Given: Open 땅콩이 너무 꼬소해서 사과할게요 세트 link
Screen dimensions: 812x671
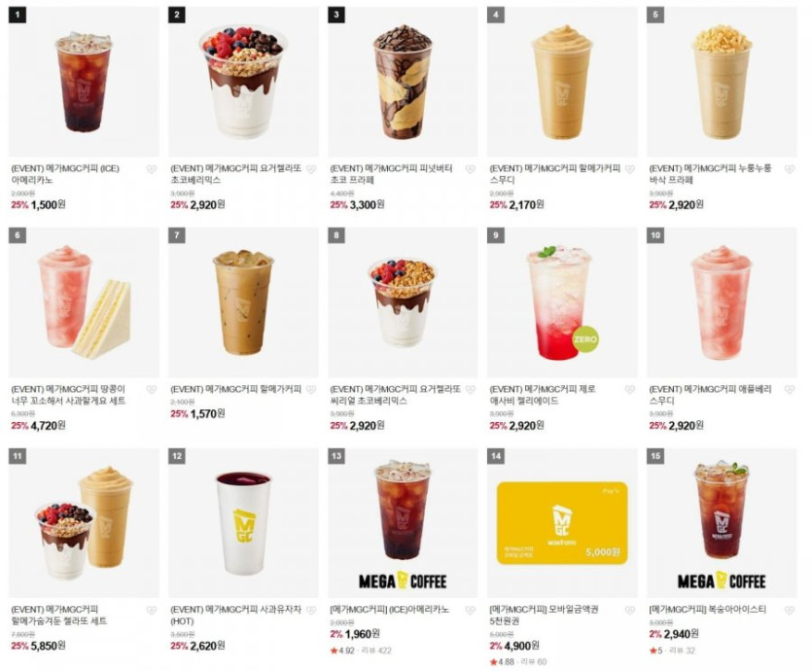Looking at the screenshot, I should coord(68,395).
